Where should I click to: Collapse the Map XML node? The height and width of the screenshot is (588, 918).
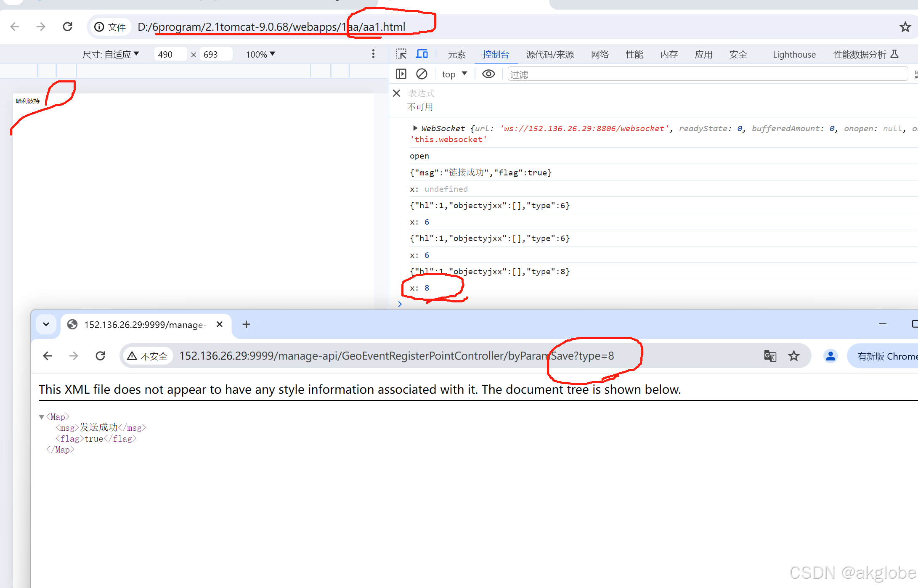(42, 417)
